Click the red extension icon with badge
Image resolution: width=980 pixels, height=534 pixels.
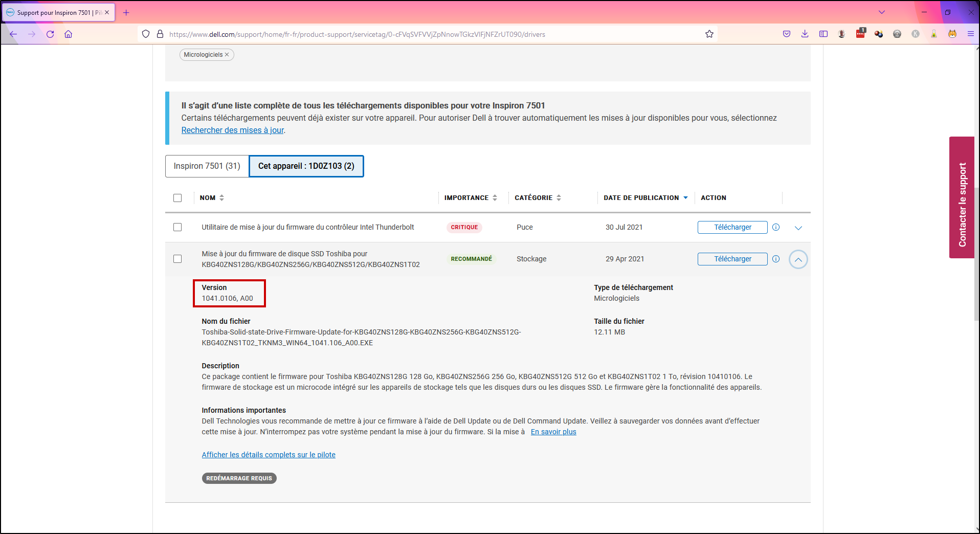(860, 34)
